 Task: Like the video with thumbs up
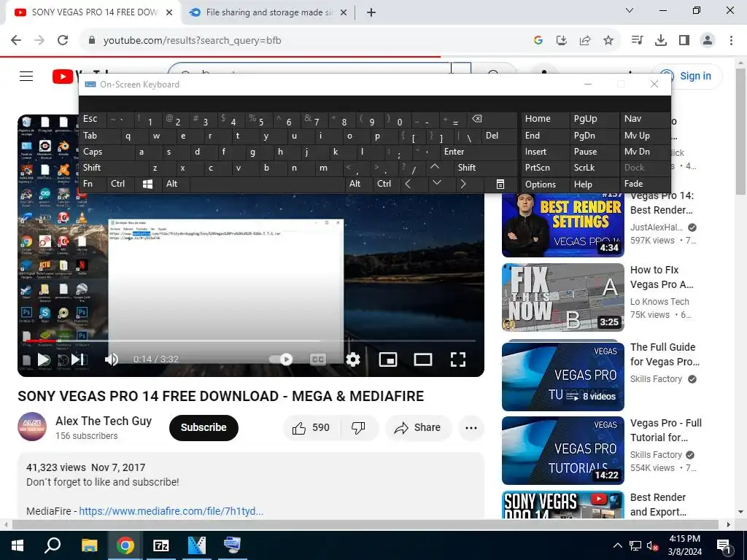[x=311, y=427]
